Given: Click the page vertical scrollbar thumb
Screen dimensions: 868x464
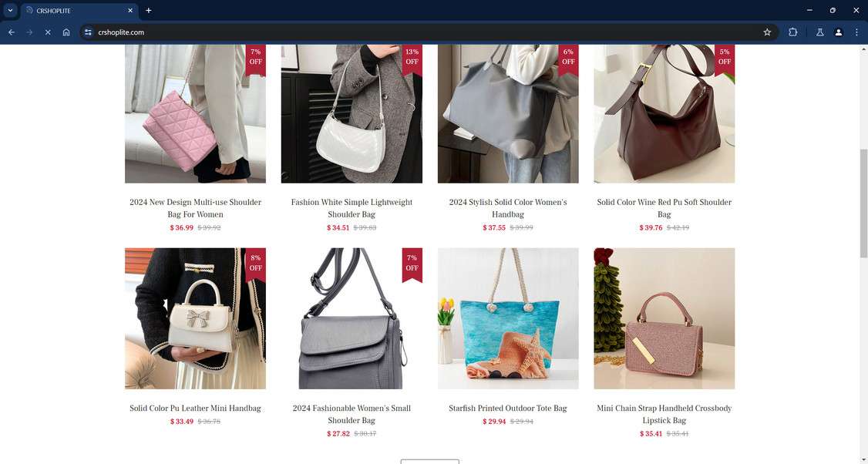Looking at the screenshot, I should (x=863, y=203).
